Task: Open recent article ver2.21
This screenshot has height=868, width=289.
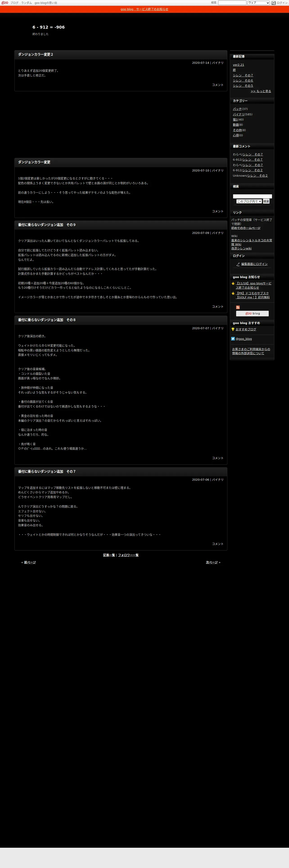Action: (239, 65)
